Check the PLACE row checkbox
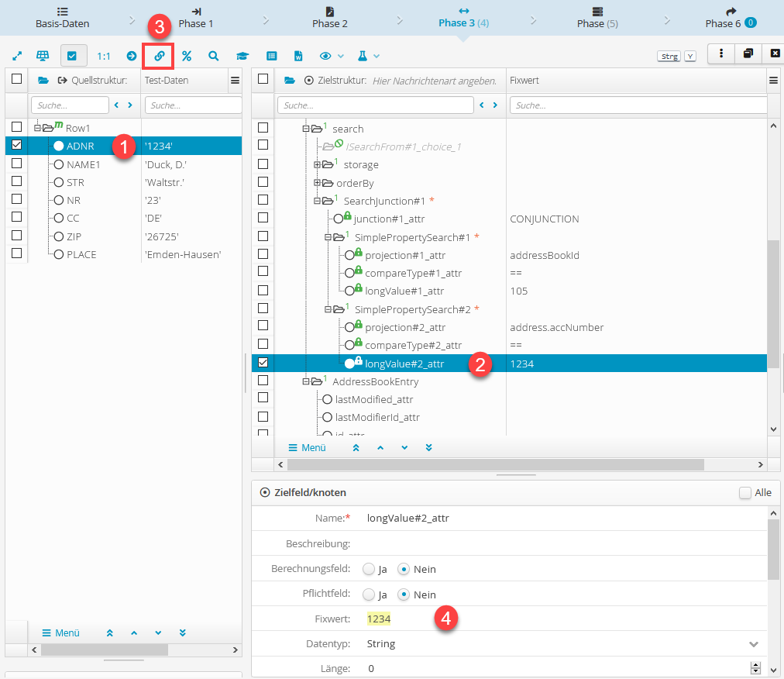 (x=16, y=253)
